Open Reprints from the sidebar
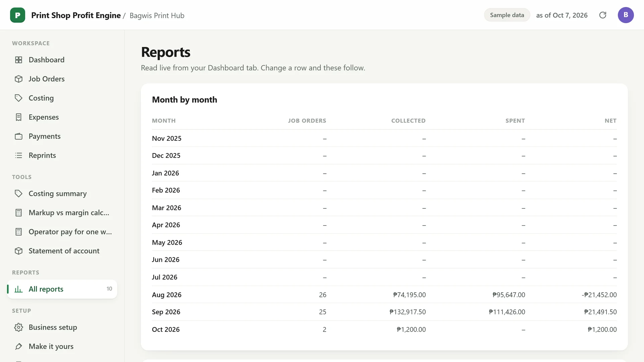644x362 pixels. (62, 155)
